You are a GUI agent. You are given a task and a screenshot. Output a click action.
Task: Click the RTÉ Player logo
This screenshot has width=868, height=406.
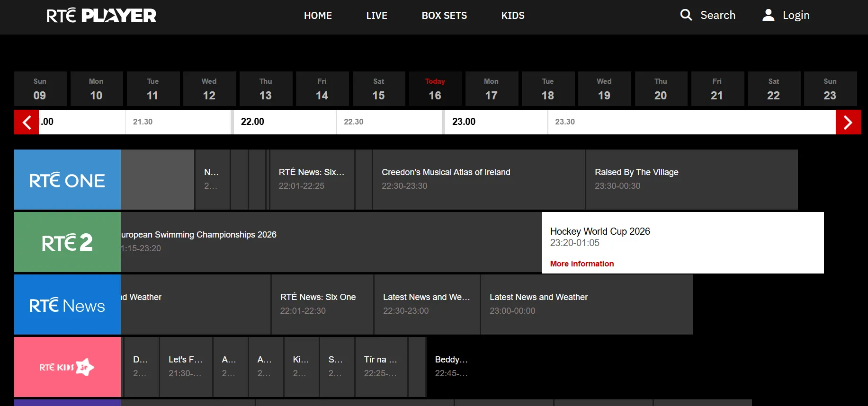pyautogui.click(x=101, y=16)
